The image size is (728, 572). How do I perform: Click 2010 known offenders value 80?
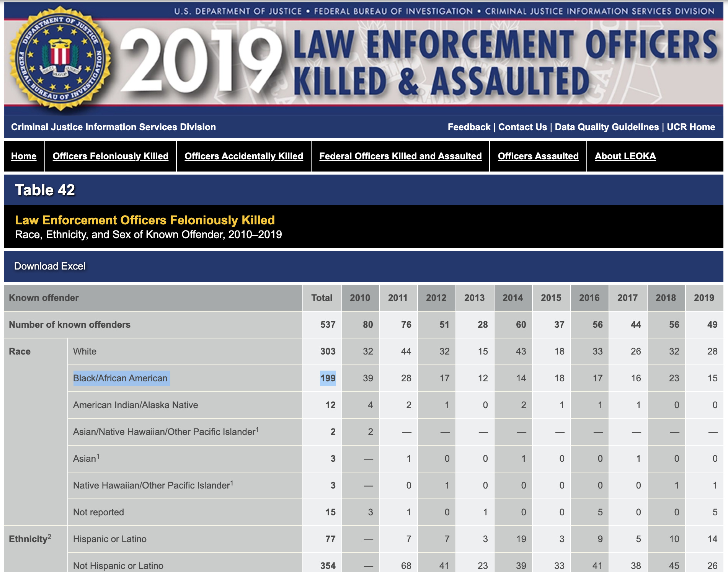click(368, 325)
